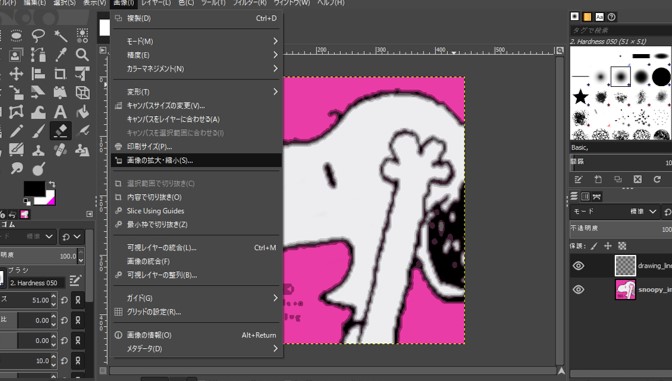Select the Zoom magnifier tool
The height and width of the screenshot is (381, 672).
pyautogui.click(x=82, y=55)
